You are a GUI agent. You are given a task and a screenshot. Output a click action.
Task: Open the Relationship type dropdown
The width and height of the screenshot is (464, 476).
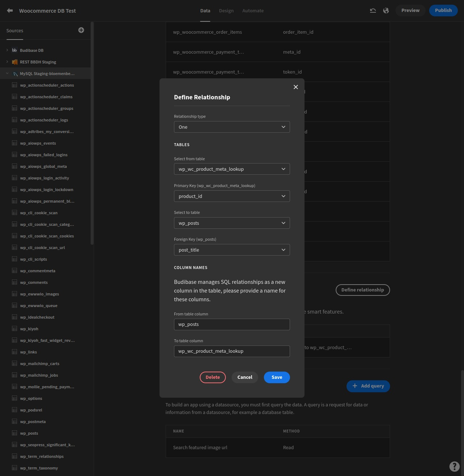[232, 127]
